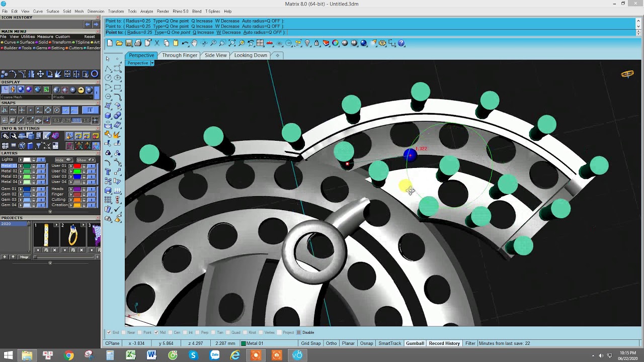Viewport: 644px width, 362px height.
Task: Click the wrench settings icon
Action: point(14,136)
